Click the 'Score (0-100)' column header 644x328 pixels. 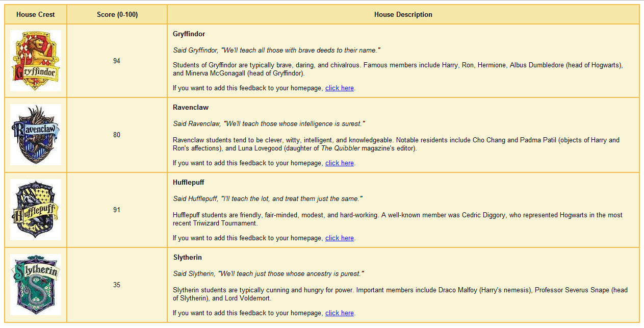click(117, 14)
